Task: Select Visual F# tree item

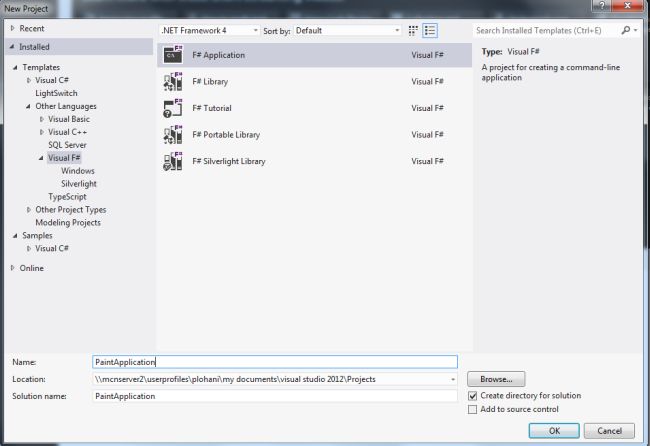Action: coord(64,158)
